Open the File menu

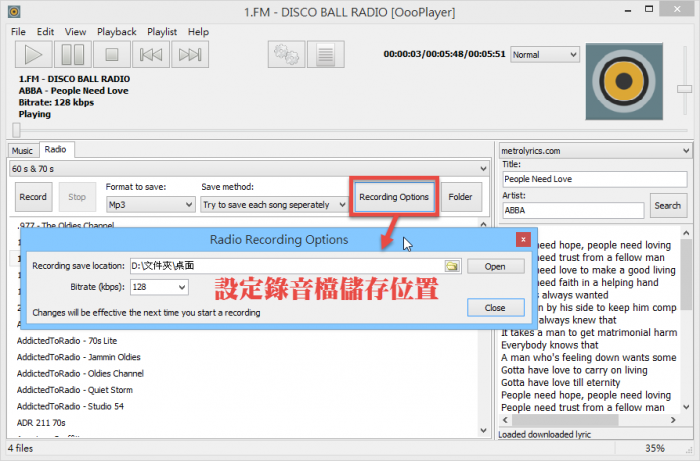point(18,32)
